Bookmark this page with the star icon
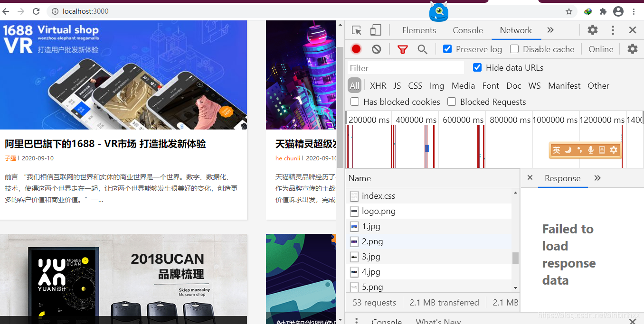Screen dimensions: 644x324 click(x=569, y=11)
